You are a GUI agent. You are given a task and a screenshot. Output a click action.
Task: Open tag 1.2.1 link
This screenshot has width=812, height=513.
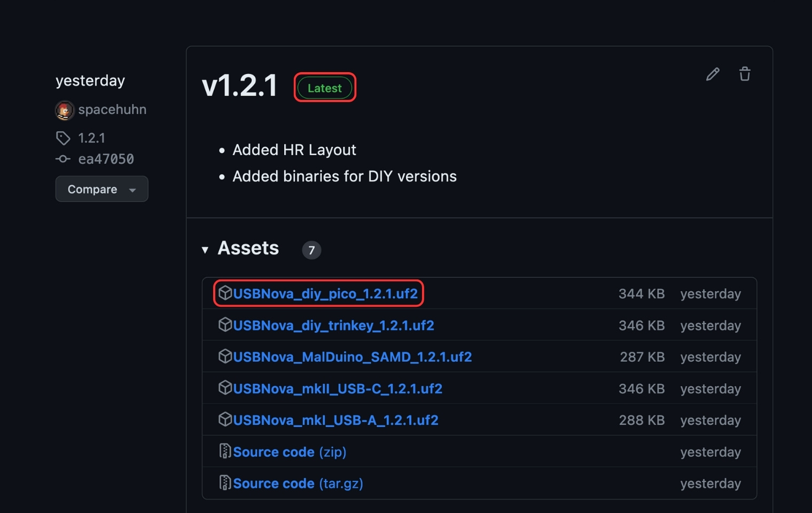[x=92, y=138]
